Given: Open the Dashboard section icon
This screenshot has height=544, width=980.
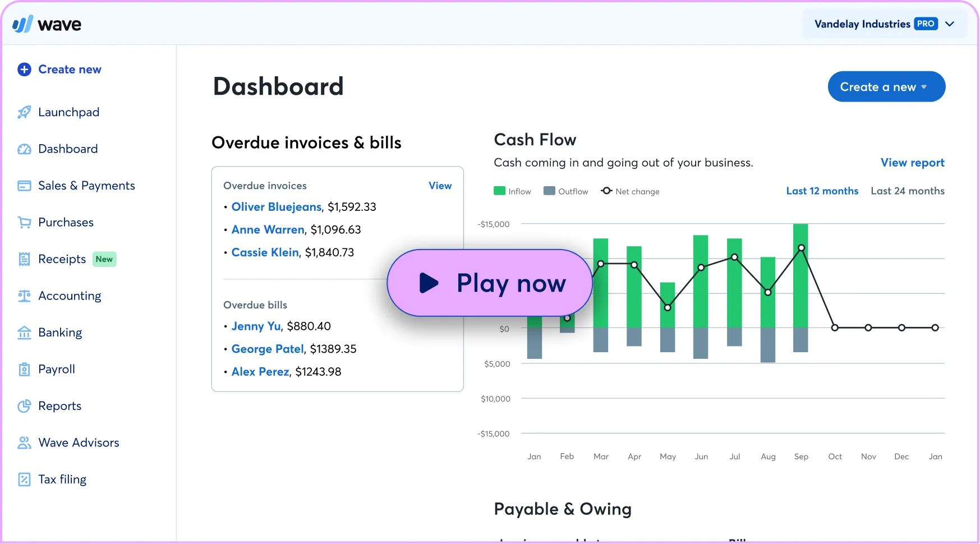Looking at the screenshot, I should 24,149.
